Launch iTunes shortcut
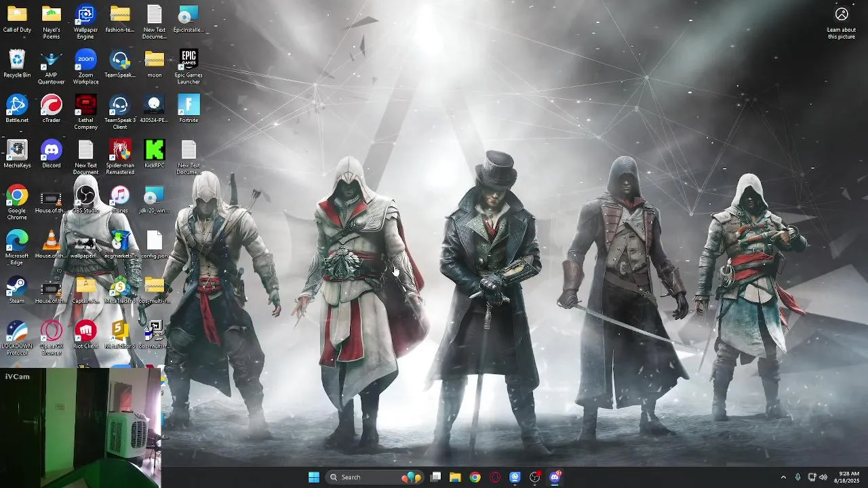The height and width of the screenshot is (488, 868). [x=120, y=199]
